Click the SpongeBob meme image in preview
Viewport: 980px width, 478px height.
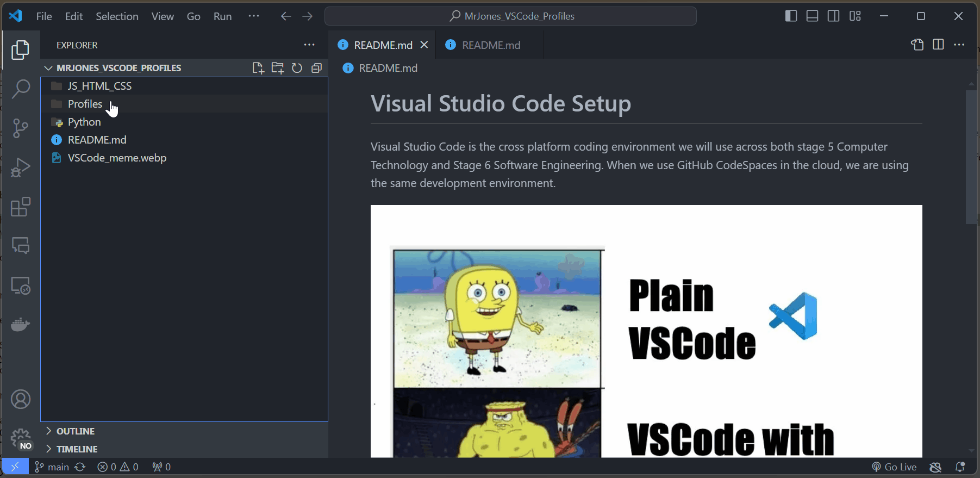646,331
